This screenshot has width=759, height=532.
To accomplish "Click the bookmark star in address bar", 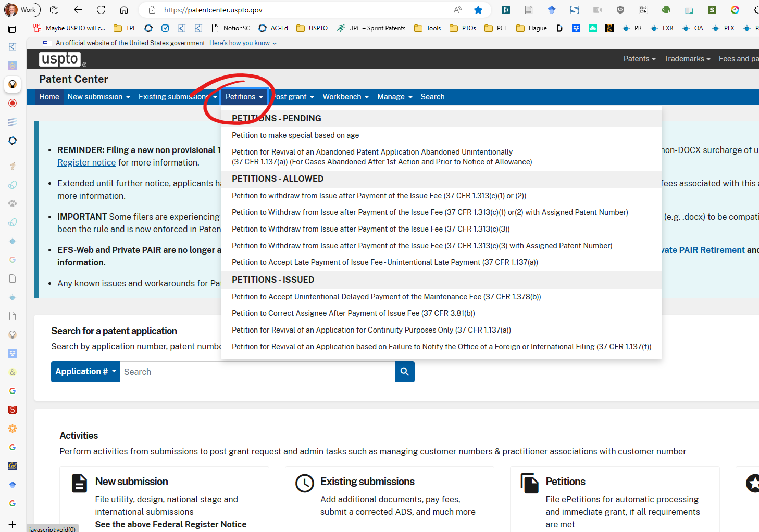I will pos(478,10).
